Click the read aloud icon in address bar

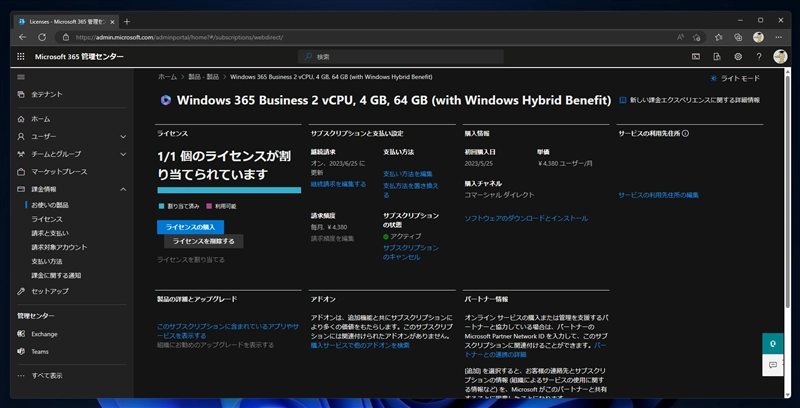coord(680,37)
